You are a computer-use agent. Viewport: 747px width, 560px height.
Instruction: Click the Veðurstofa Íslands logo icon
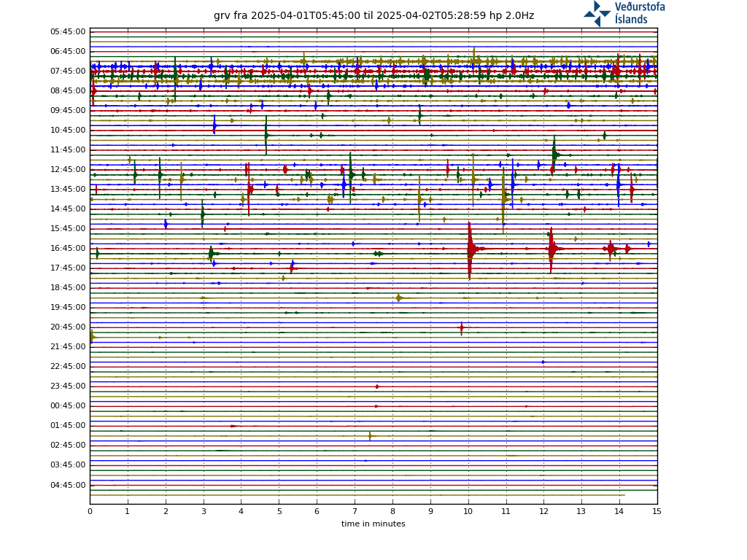pyautogui.click(x=597, y=13)
